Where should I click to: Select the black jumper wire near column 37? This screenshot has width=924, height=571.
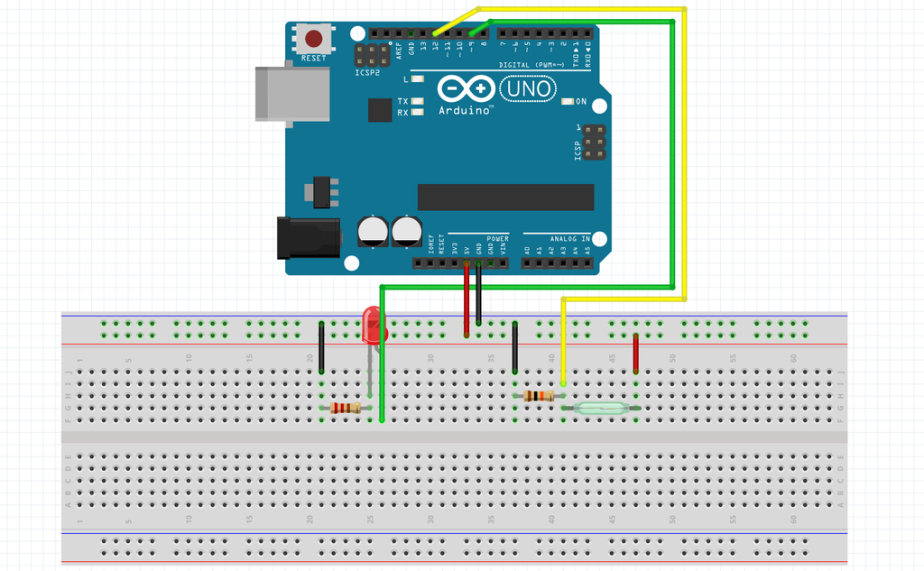click(x=515, y=347)
